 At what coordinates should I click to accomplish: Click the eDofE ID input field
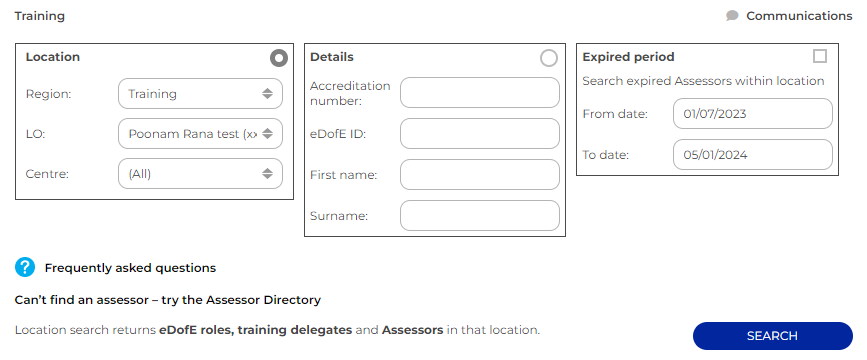tap(480, 133)
